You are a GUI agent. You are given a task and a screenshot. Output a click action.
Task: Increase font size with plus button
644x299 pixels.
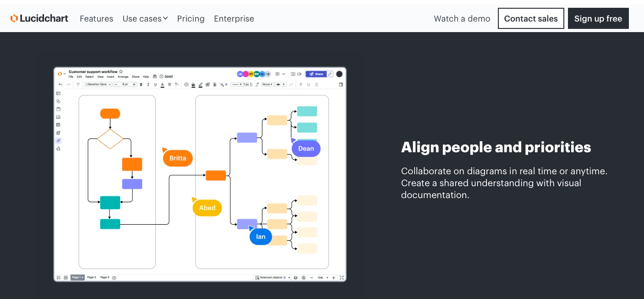(x=134, y=84)
